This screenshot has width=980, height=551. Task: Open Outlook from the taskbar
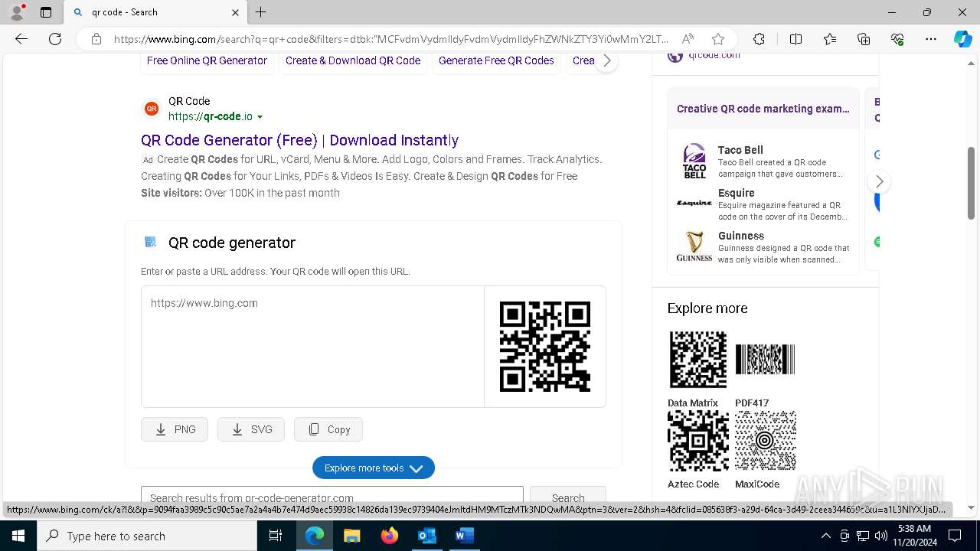coord(426,536)
